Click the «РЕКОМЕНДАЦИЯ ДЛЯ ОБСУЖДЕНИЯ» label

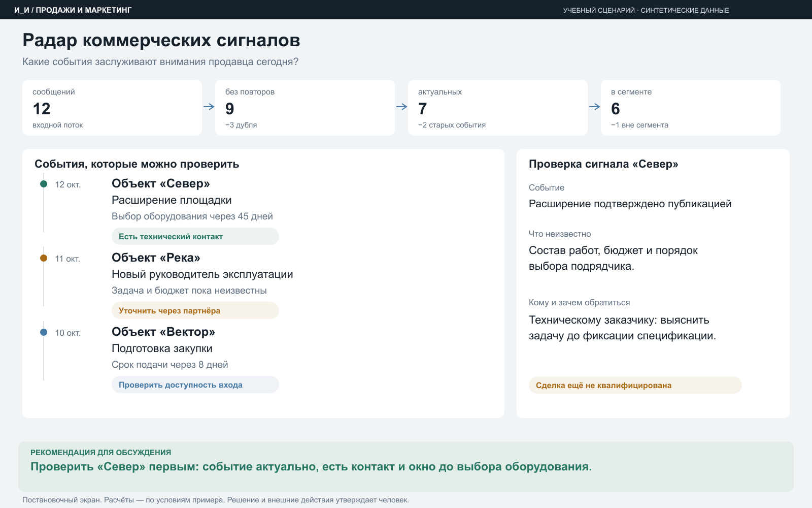[x=100, y=452]
